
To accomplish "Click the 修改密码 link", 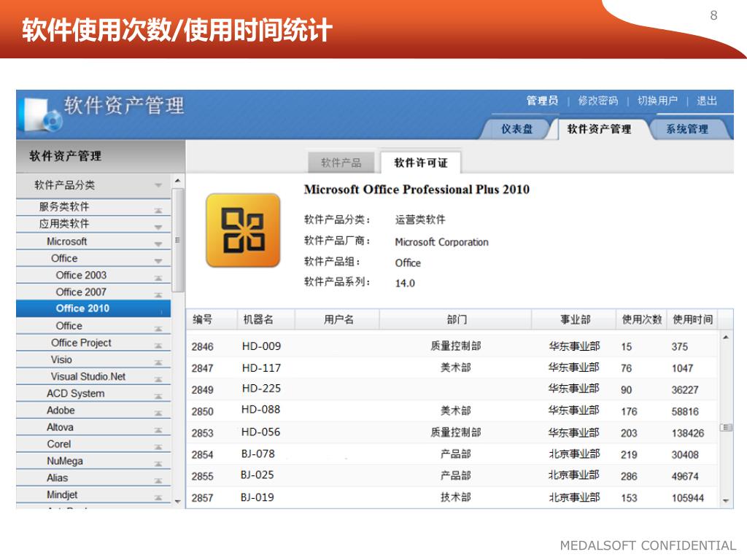I will (597, 101).
